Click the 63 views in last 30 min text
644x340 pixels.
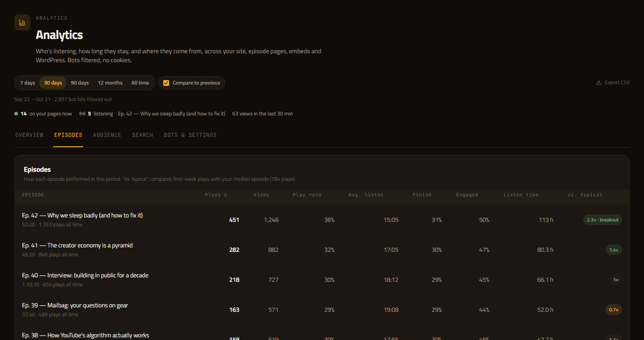pos(263,114)
